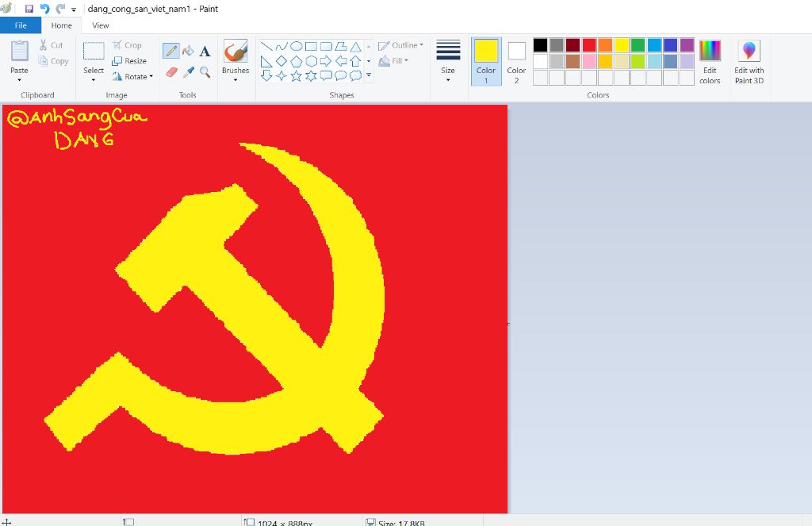The width and height of the screenshot is (812, 526).
Task: Pick the yellow color swatch
Action: (622, 45)
